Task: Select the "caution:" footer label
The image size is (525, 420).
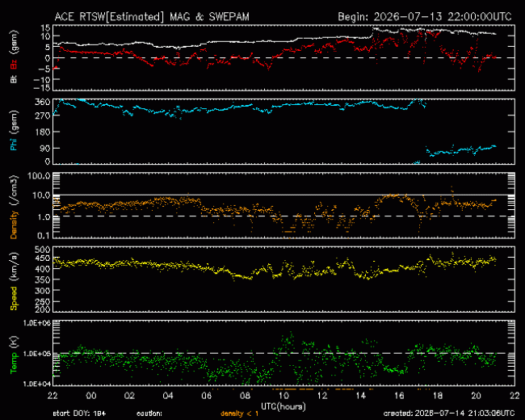Action: click(x=149, y=414)
